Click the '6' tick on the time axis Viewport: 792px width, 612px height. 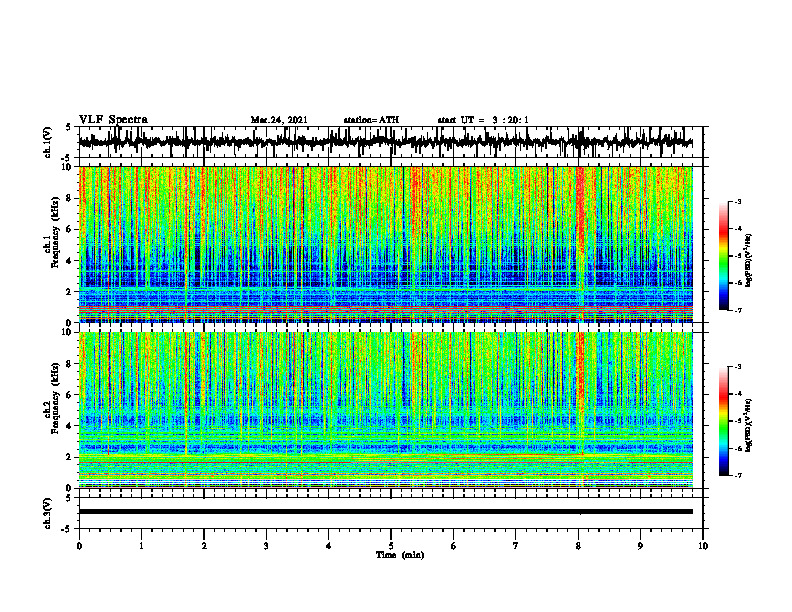click(454, 546)
